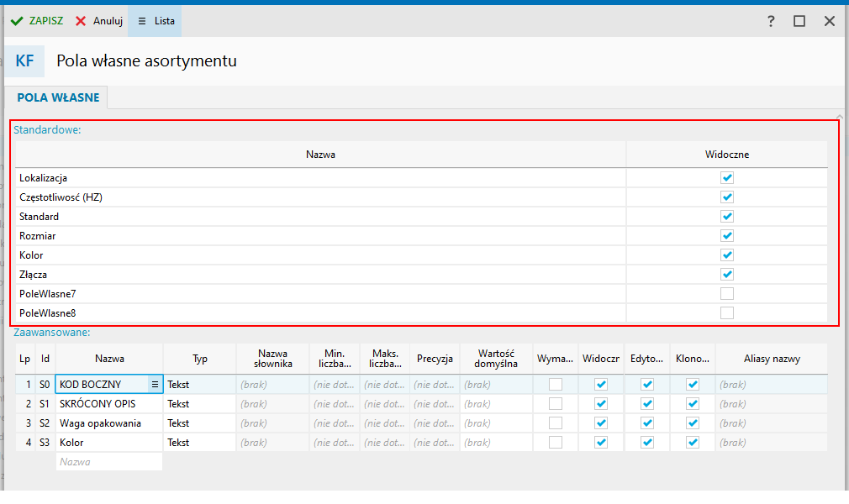Screen dimensions: 849x504
Task: Click the Zaawansowane section label
Action: [52, 333]
